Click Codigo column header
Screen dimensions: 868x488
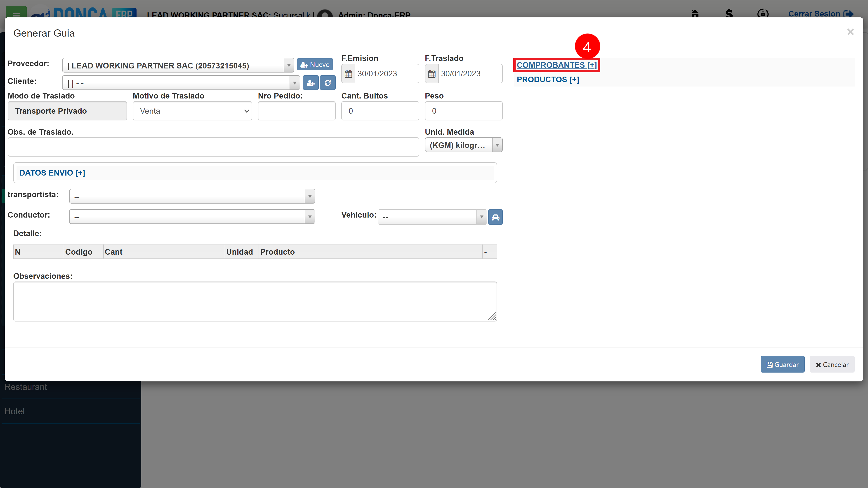[84, 252]
